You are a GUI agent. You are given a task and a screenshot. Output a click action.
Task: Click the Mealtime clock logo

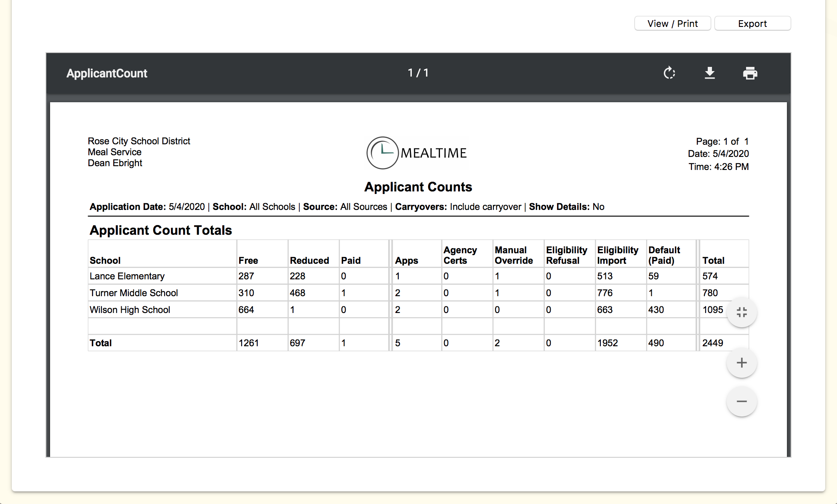(x=382, y=153)
